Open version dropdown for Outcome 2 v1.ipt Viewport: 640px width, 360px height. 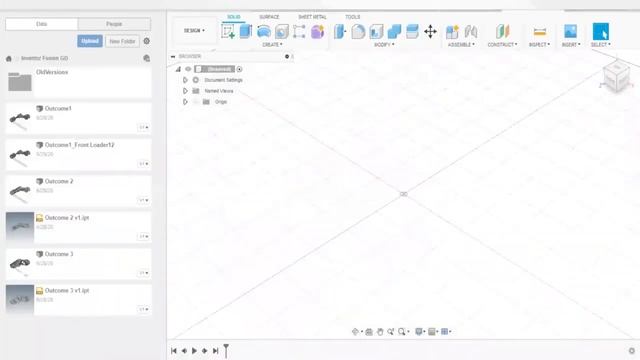tap(144, 236)
